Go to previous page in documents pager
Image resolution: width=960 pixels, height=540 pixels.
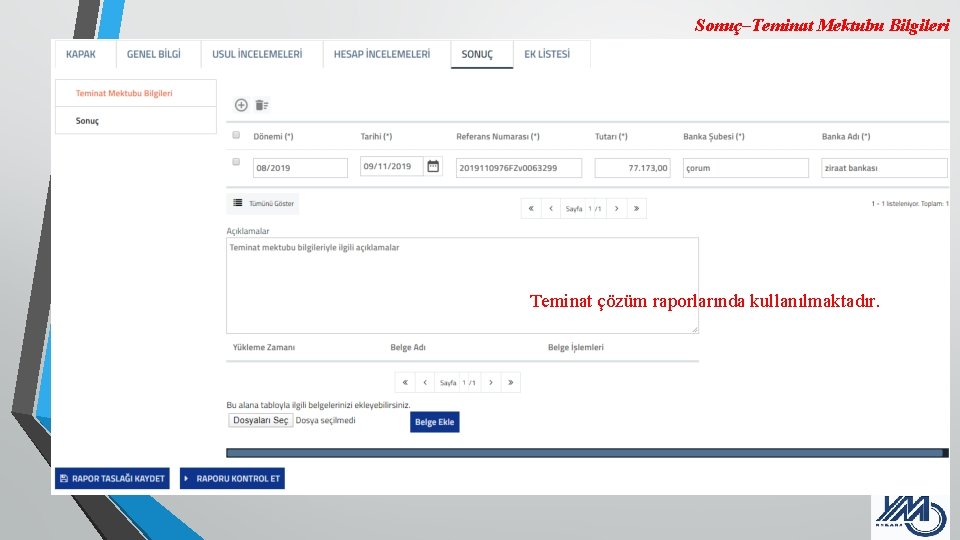coord(425,383)
